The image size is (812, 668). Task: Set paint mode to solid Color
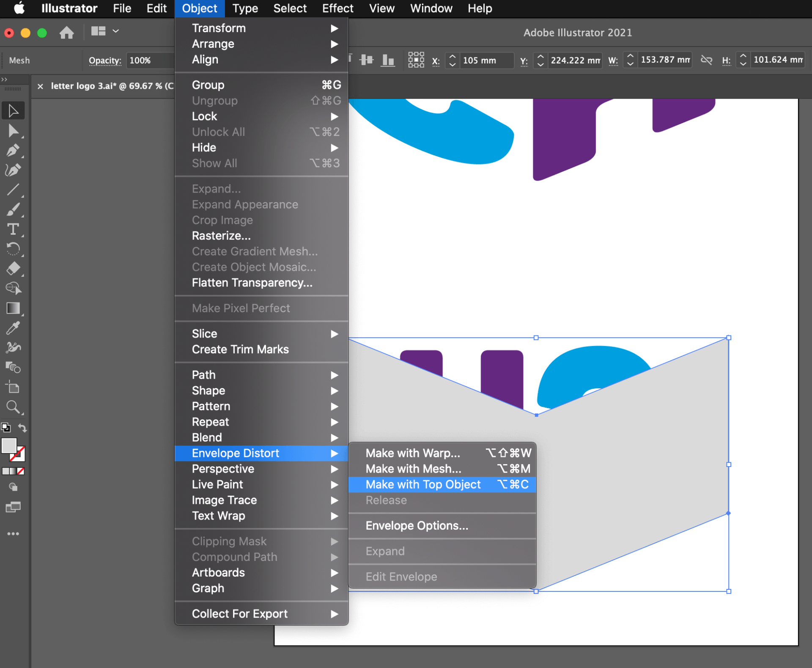(5, 471)
